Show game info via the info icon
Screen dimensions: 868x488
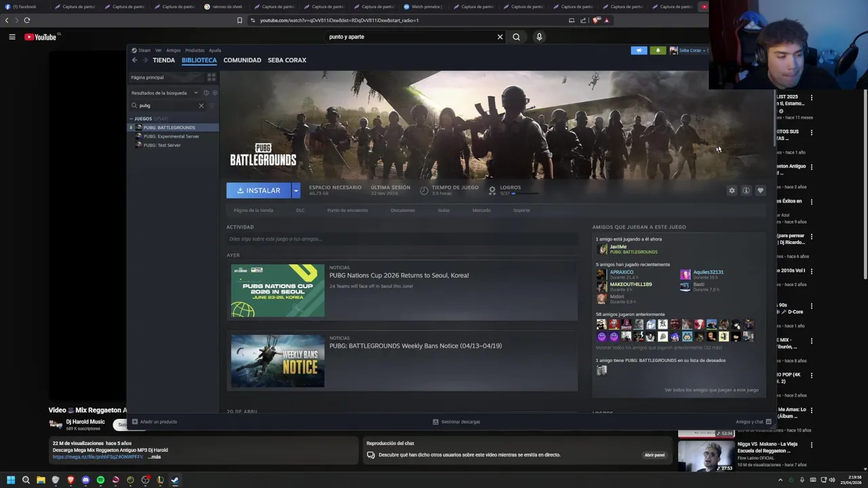click(746, 190)
